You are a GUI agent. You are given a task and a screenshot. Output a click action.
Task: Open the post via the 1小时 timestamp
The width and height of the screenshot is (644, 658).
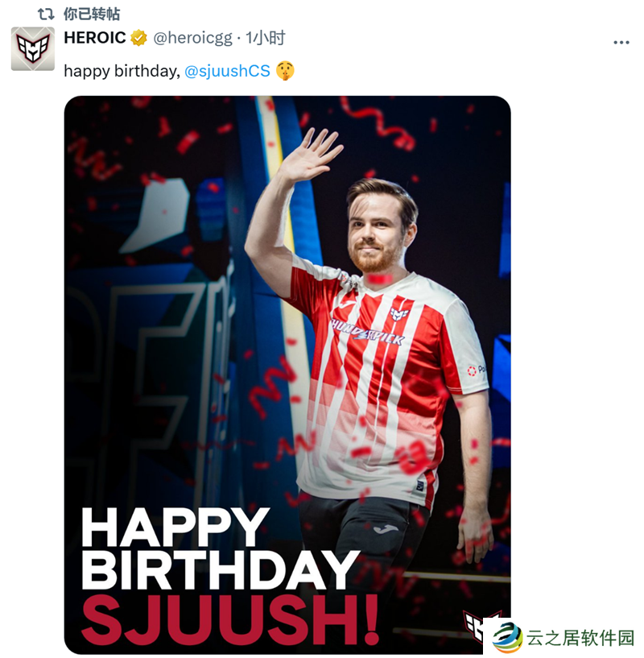[265, 38]
